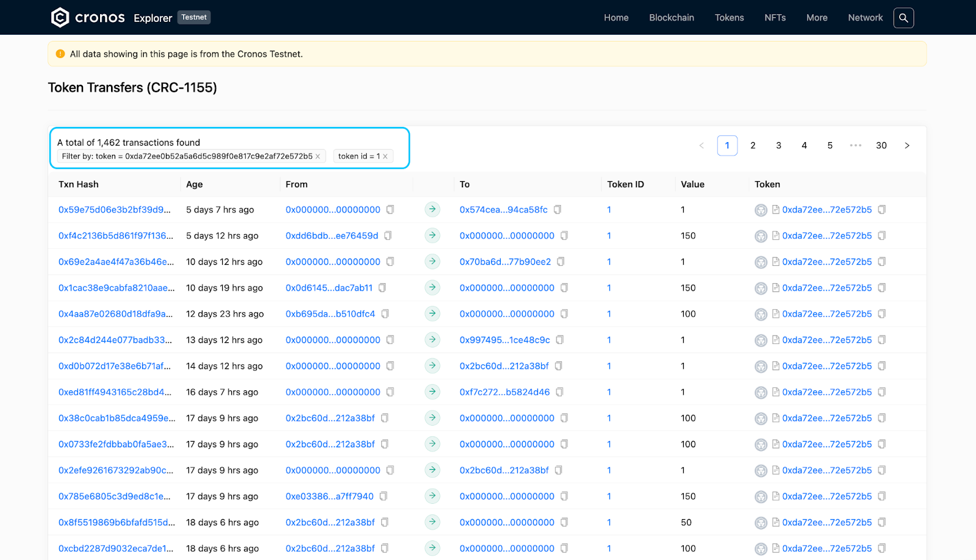Click the Cronos logo icon
Screen dimensions: 976x560
pos(59,17)
